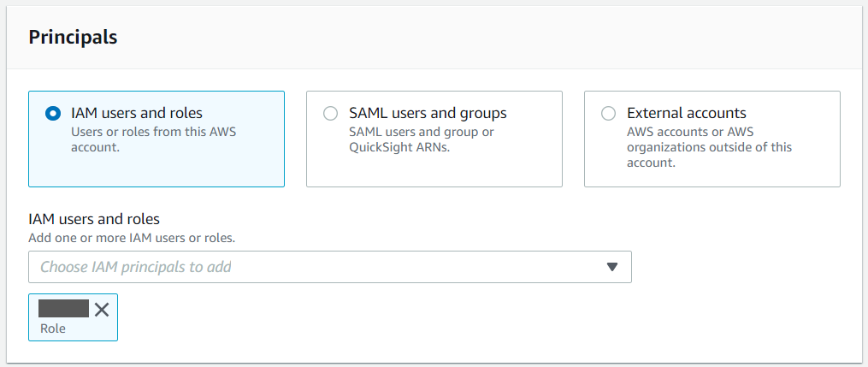868x367 pixels.
Task: Click the 'IAM users and roles' tile title
Action: [x=137, y=113]
